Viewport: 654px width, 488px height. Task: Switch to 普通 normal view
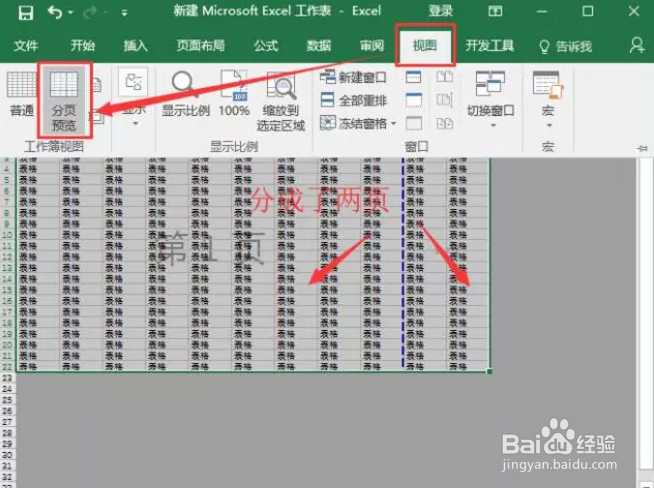22,94
